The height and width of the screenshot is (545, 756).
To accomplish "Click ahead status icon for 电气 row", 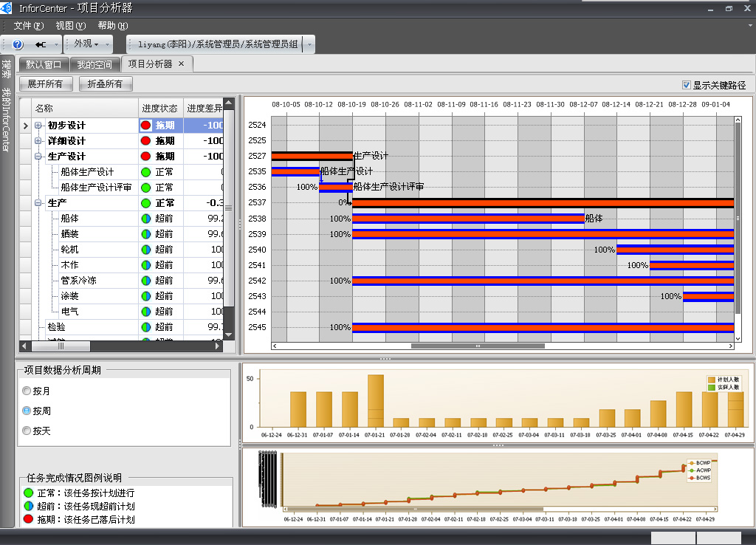I will (x=145, y=312).
